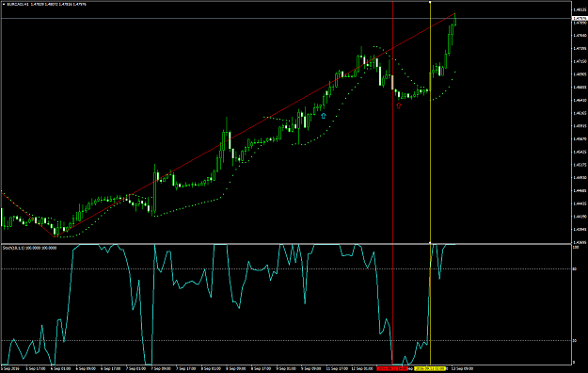Image resolution: width=588 pixels, height=373 pixels.
Task: Click the 1.45175 price axis label
Action: pos(580,165)
